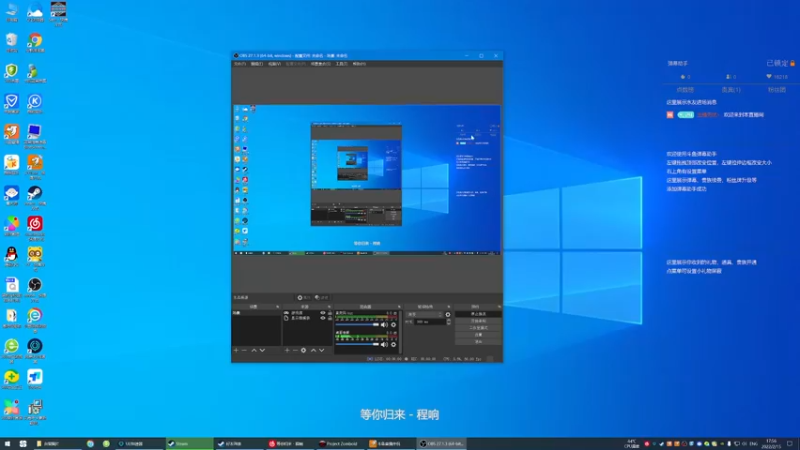Mute the second mixer channel speaker
The width and height of the screenshot is (800, 450).
point(384,344)
